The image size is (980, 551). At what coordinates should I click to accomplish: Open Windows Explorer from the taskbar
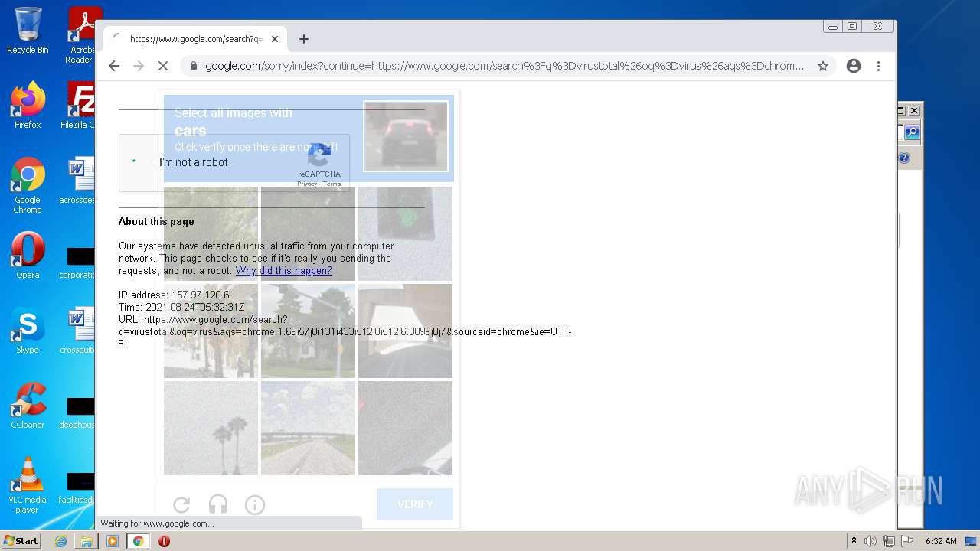(87, 541)
